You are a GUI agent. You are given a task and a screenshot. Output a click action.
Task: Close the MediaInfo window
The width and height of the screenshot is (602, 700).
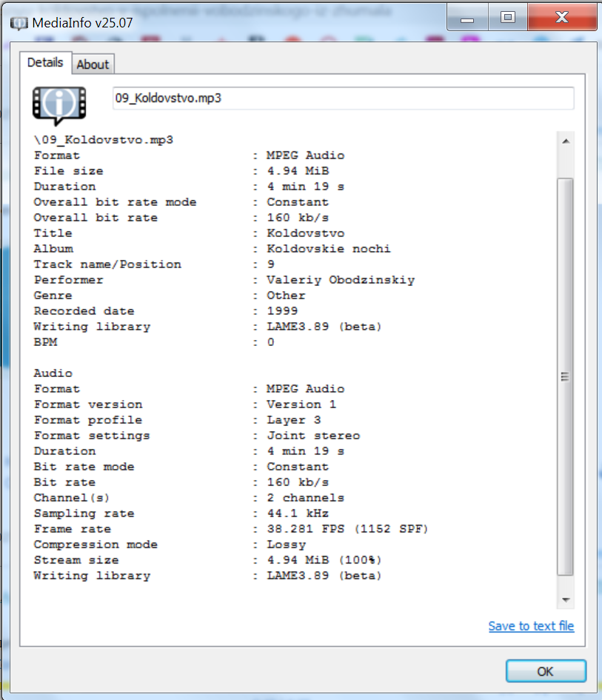tap(560, 18)
